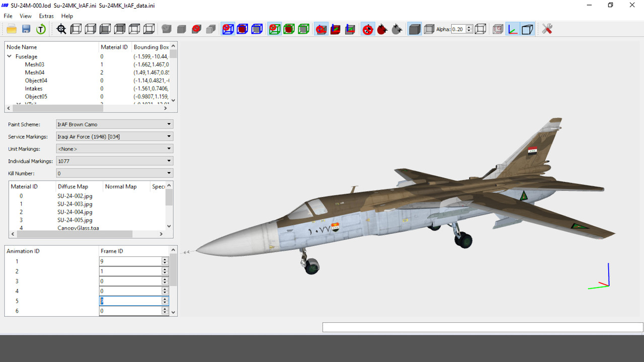The height and width of the screenshot is (362, 644).
Task: Toggle the red-green-blue axes display button
Action: (512, 29)
